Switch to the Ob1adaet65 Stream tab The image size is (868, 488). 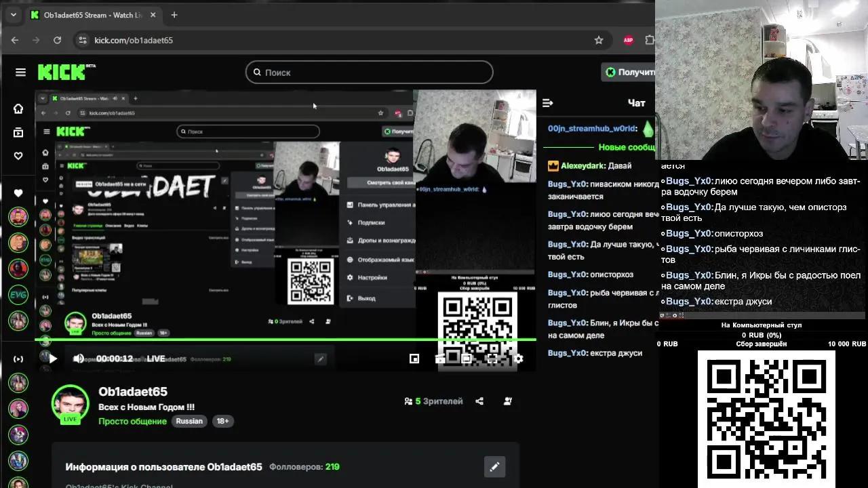93,15
